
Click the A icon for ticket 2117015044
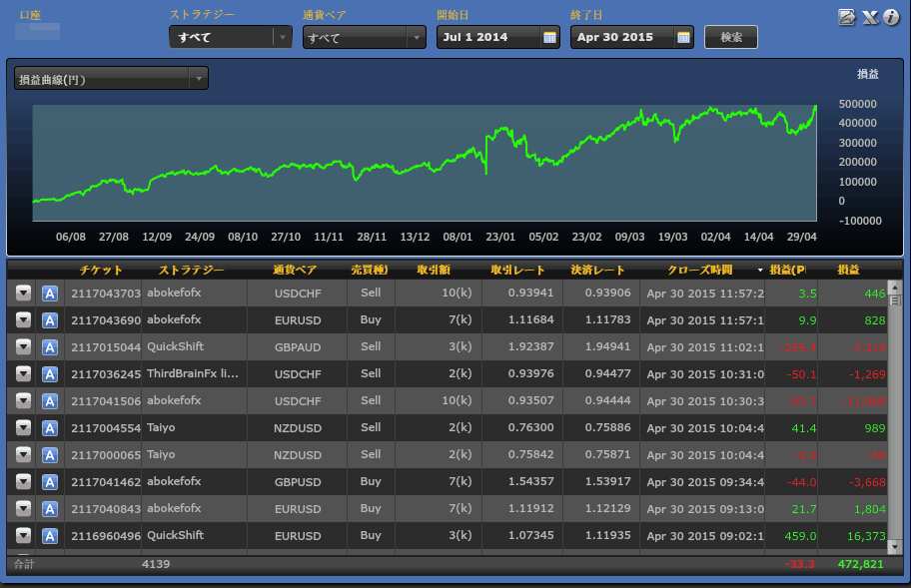(x=50, y=347)
